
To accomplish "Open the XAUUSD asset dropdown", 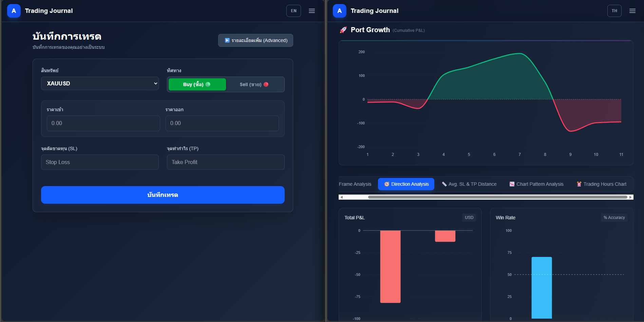I will [x=100, y=83].
